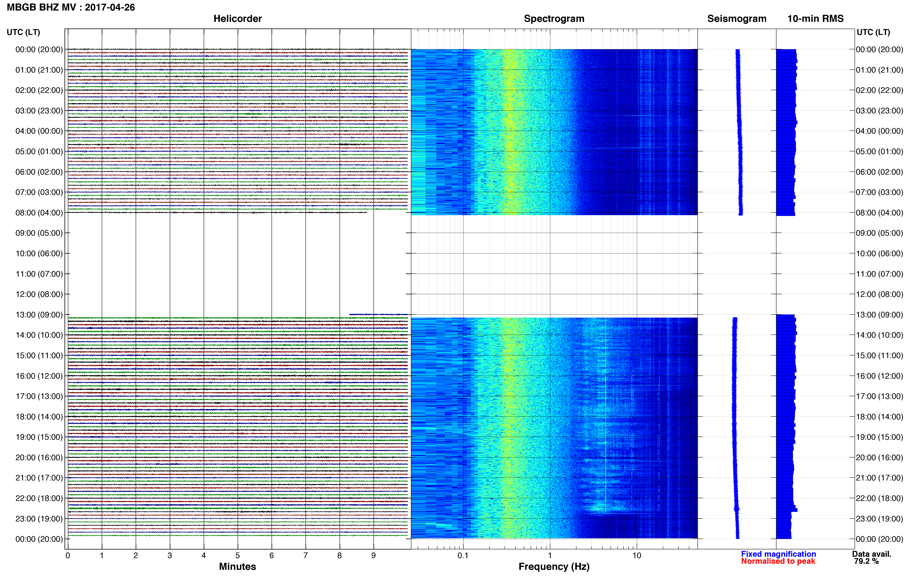Click the 'Data avail.' label

tap(872, 554)
